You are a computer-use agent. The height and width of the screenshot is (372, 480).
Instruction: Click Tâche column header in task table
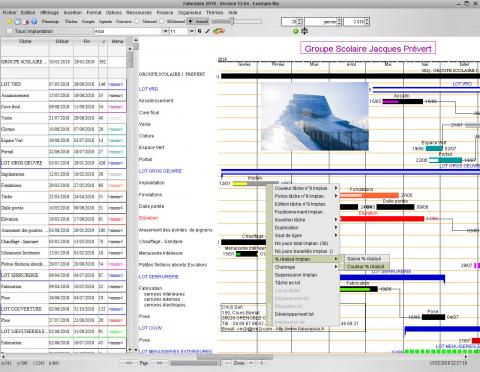coord(25,41)
